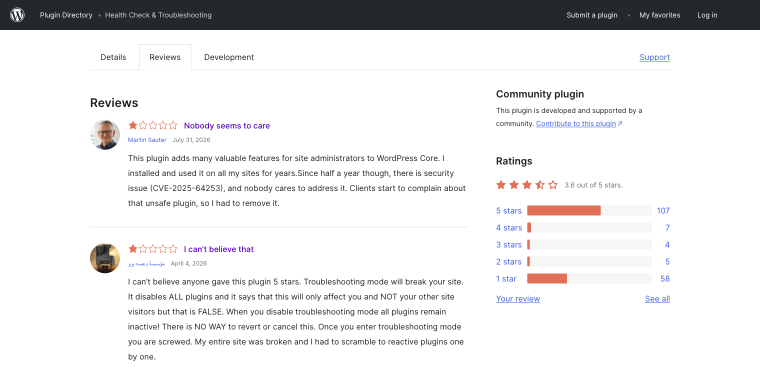Click the Ratings heading
The width and height of the screenshot is (760, 380).
pyautogui.click(x=514, y=161)
